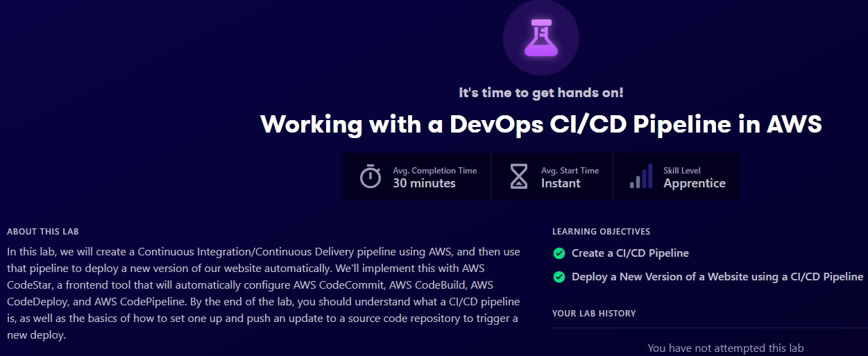This screenshot has height=356, width=868.
Task: Click "Deploy a New Version of a Website" objective
Action: coord(717,277)
